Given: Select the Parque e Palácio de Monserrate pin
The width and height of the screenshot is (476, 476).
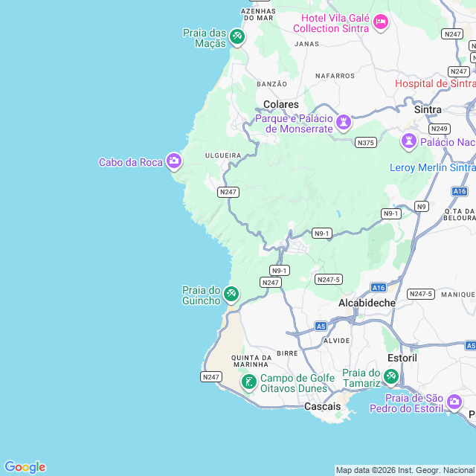Looking at the screenshot, I should click(x=344, y=123).
